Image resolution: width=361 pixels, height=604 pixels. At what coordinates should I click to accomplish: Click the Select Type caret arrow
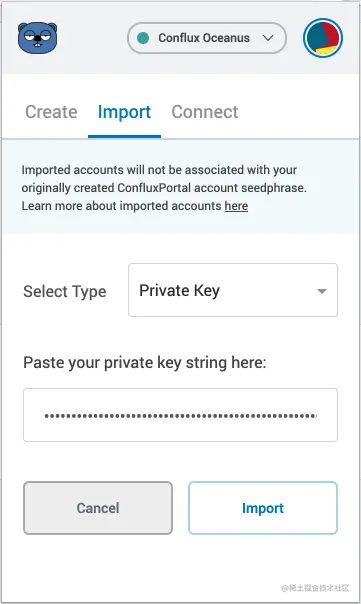[322, 291]
